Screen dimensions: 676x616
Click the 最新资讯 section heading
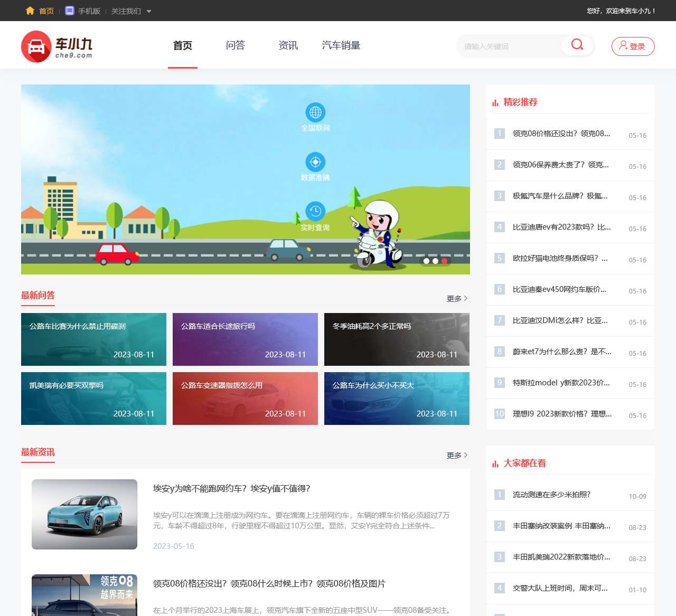(38, 452)
